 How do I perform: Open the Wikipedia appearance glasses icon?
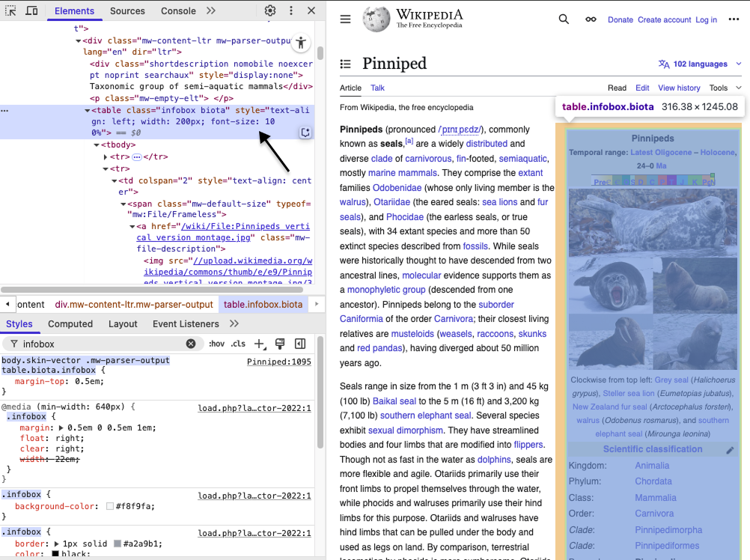click(591, 19)
